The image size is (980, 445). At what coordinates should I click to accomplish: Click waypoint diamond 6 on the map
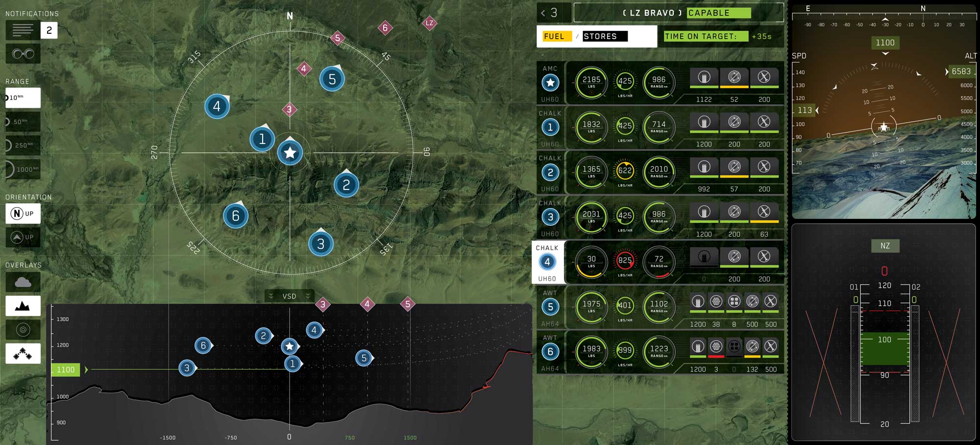(385, 28)
